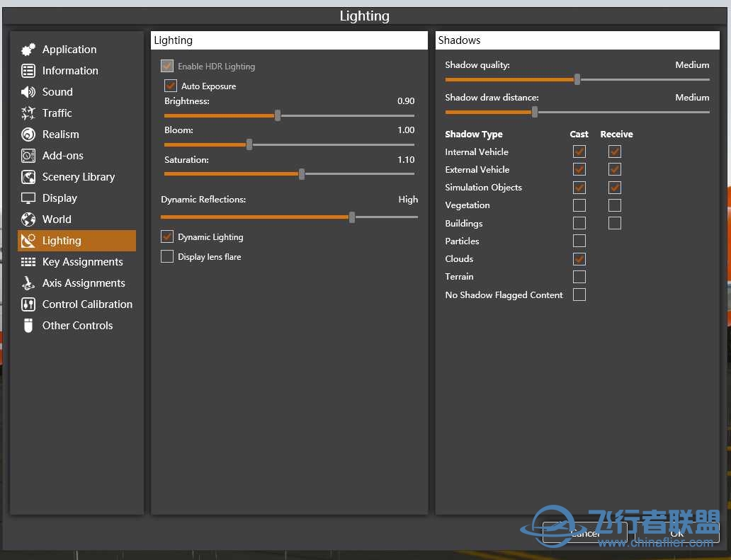Click the Realism icon in sidebar
This screenshot has height=560, width=731.
pyautogui.click(x=28, y=135)
